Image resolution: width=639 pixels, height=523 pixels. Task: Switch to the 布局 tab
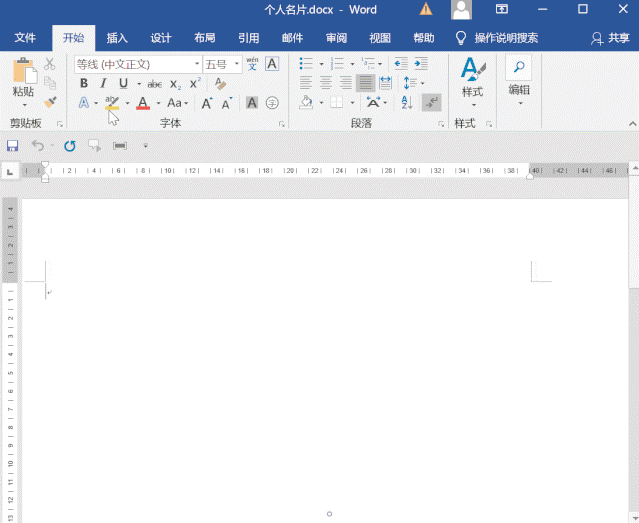[x=205, y=38]
